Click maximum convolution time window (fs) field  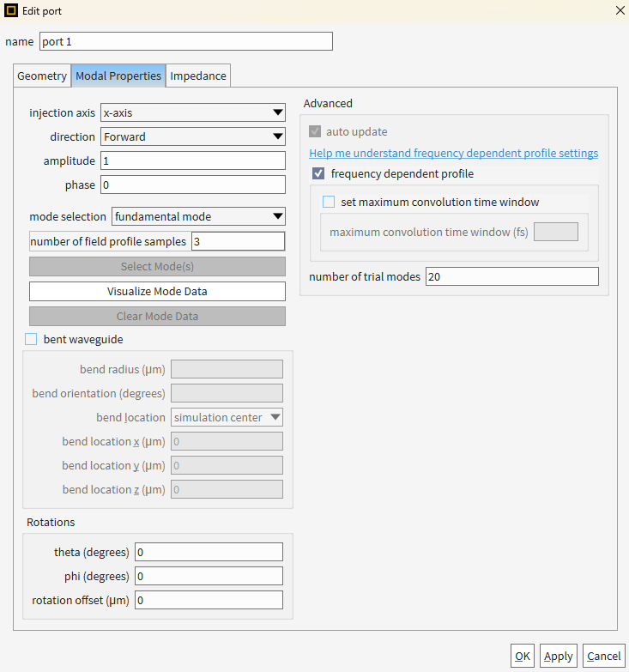click(556, 232)
